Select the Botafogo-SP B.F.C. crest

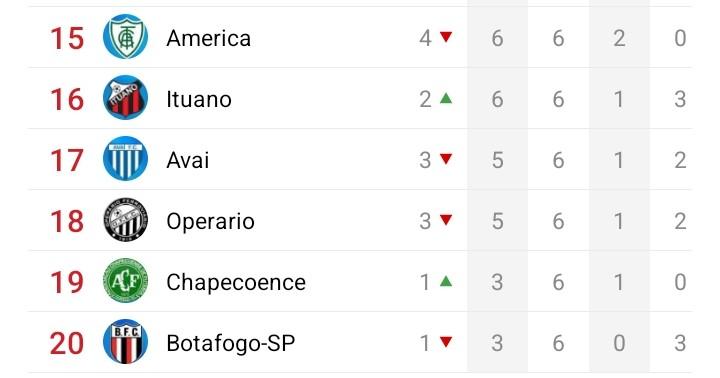tap(125, 342)
